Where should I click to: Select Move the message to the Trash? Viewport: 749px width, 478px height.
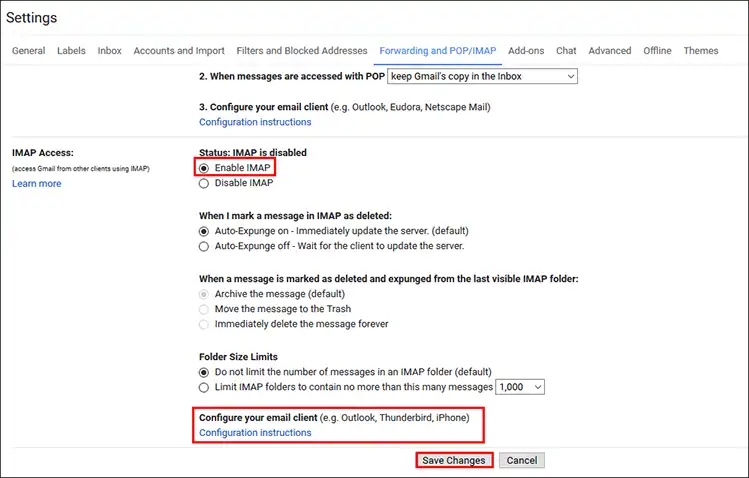click(x=204, y=309)
